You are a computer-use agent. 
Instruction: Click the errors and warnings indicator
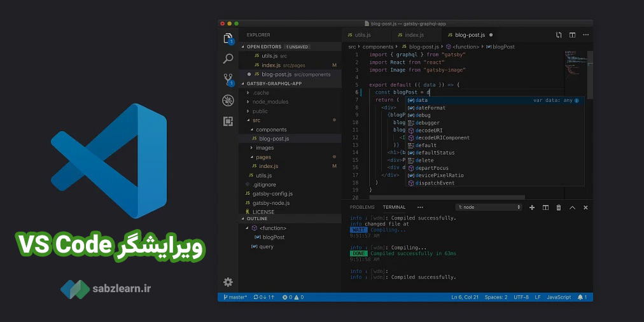pyautogui.click(x=293, y=297)
